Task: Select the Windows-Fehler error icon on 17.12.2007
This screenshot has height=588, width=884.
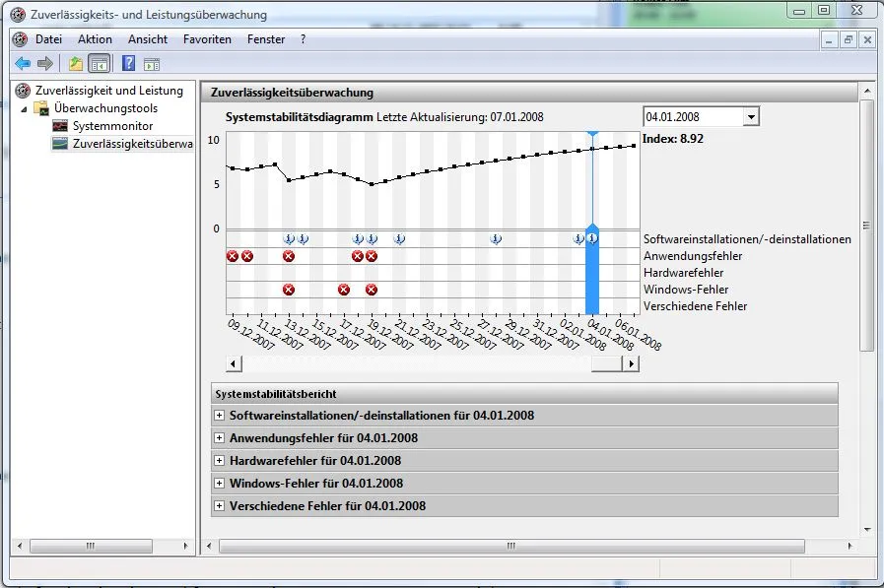Action: (344, 290)
